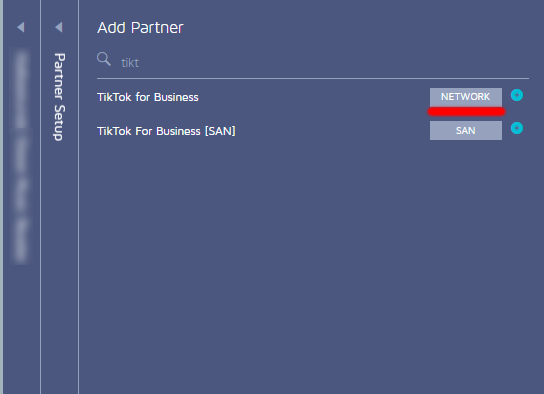Add TikTok for Business network partner plus icon
Viewport: 544px width, 394px height.
517,95
